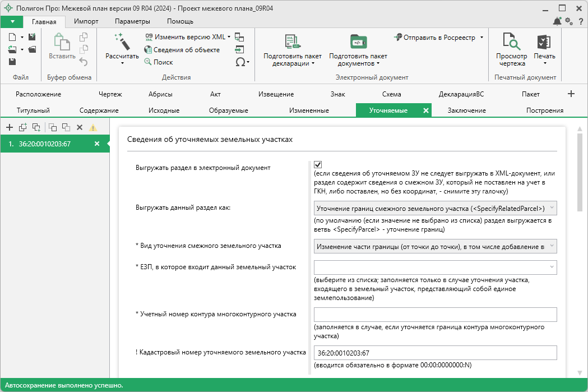Open Просмотр чертежа preview
Viewport: 588px width, 392px height.
(x=511, y=42)
